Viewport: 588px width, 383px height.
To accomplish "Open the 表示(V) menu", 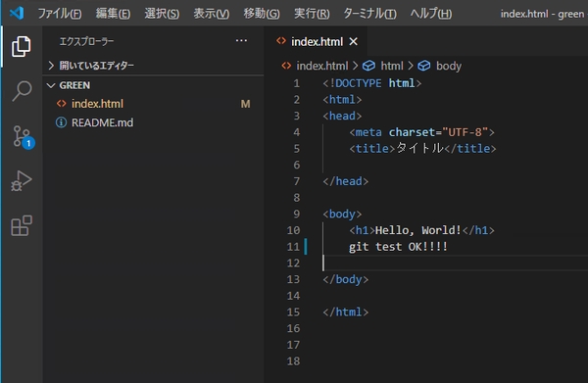I will coord(211,14).
